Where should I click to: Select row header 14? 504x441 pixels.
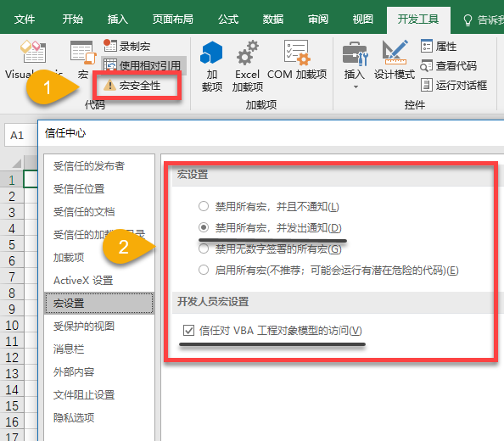12,389
